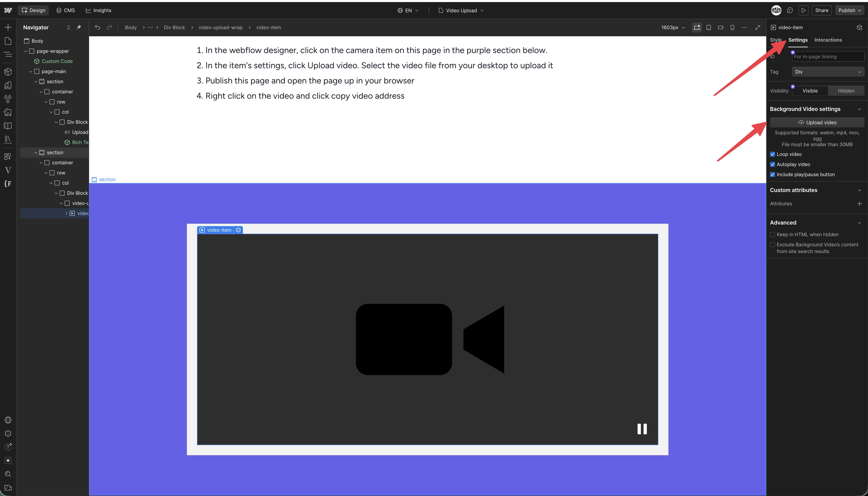Select the H1 Upload row in Navigator
Viewport: 868px width, 496px height.
point(76,132)
